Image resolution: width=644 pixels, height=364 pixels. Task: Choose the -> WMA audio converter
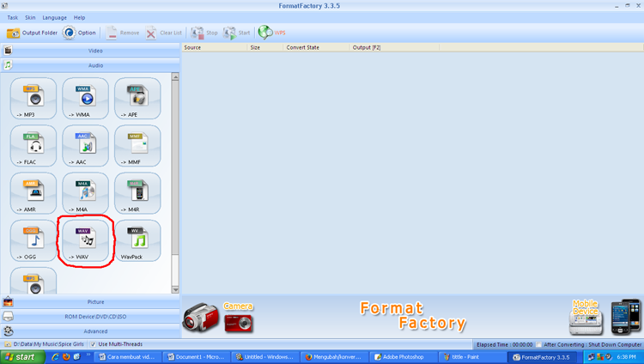(x=85, y=99)
